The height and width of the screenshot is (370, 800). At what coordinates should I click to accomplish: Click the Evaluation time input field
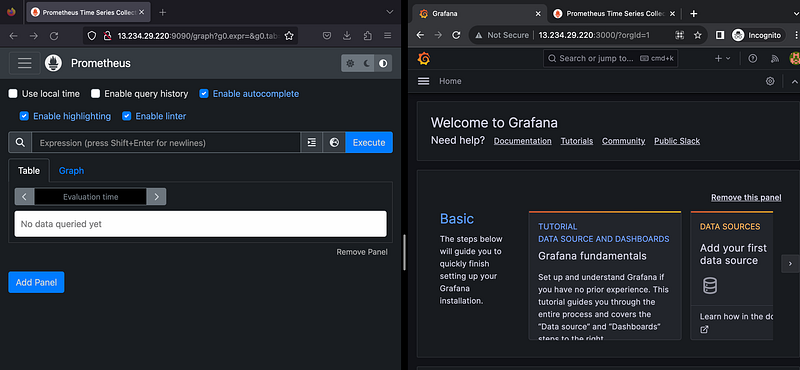90,197
